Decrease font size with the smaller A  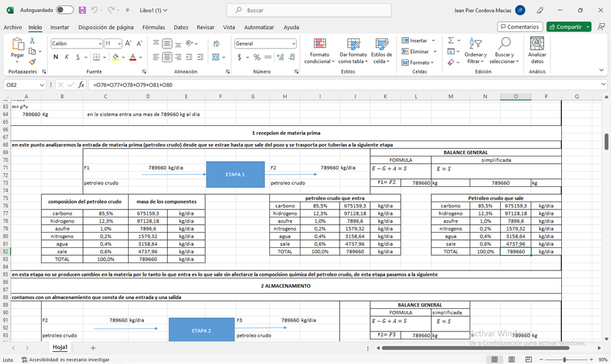pos(139,44)
